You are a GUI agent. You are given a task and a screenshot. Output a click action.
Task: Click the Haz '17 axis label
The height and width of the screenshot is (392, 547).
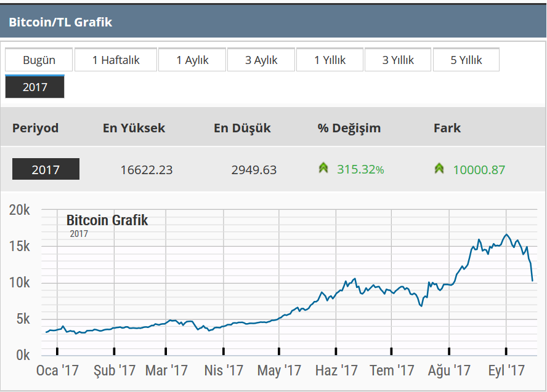point(336,371)
